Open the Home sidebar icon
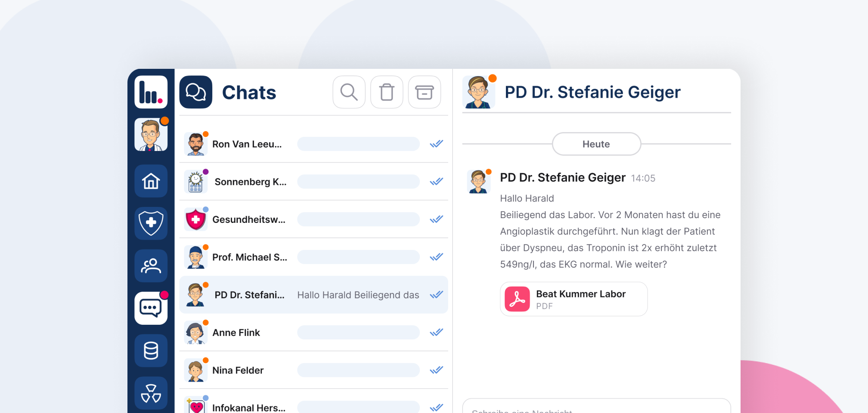Viewport: 868px width, 413px height. tap(151, 181)
